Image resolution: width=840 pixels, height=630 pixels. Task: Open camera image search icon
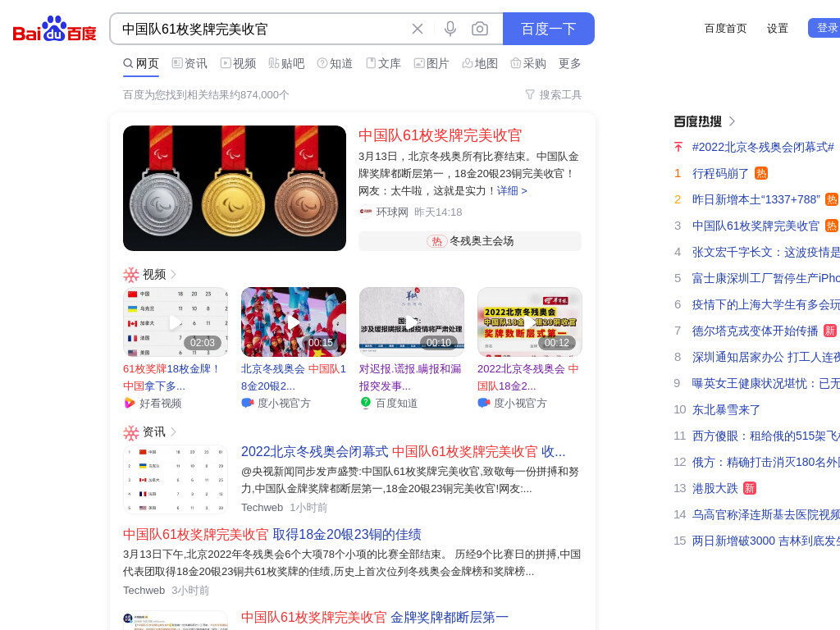pyautogui.click(x=479, y=29)
